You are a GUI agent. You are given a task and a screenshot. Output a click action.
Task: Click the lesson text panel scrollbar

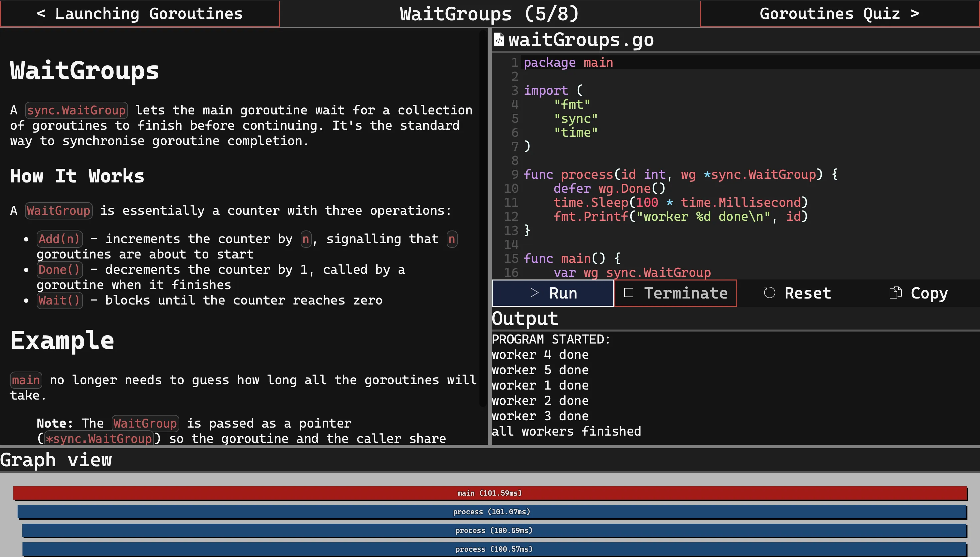click(482, 218)
